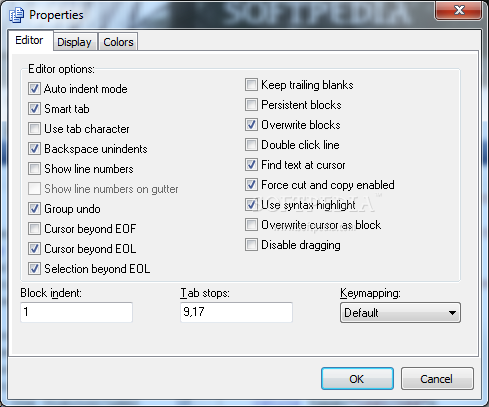The image size is (489, 407).
Task: Uncheck Cursor beyond EOL
Action: pos(34,249)
